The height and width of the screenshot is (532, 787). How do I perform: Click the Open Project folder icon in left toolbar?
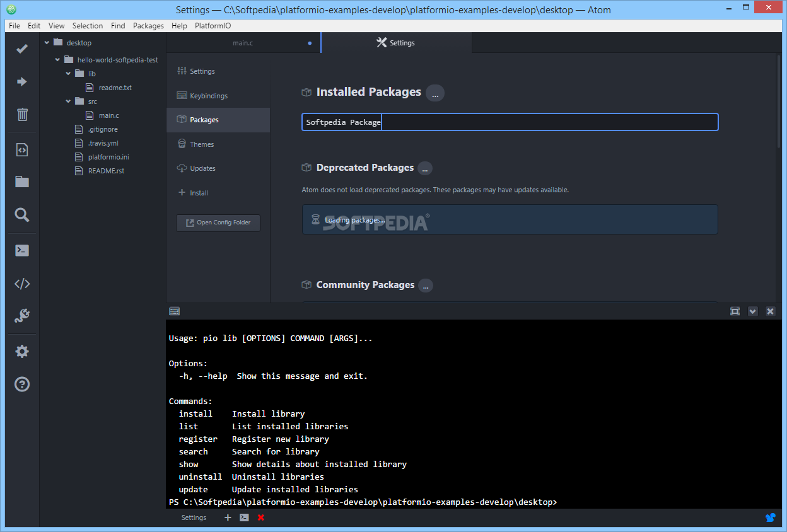22,182
